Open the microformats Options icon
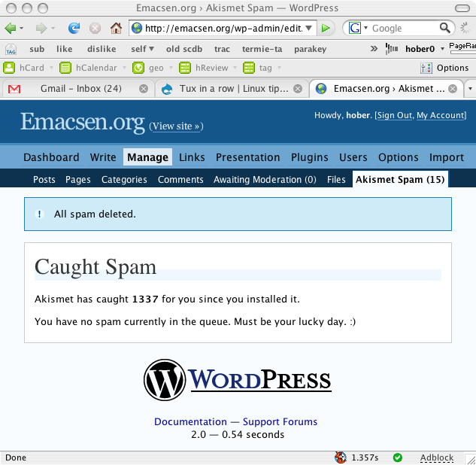The image size is (476, 465). (426, 68)
